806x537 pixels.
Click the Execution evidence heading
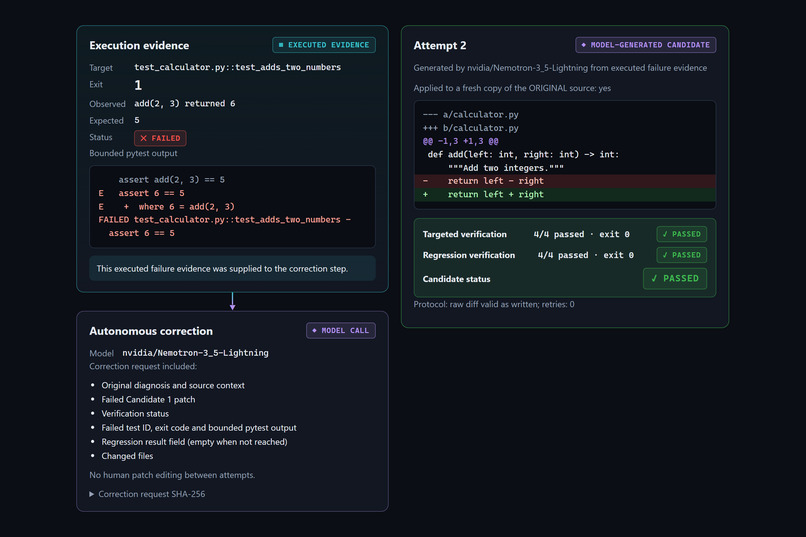point(139,46)
